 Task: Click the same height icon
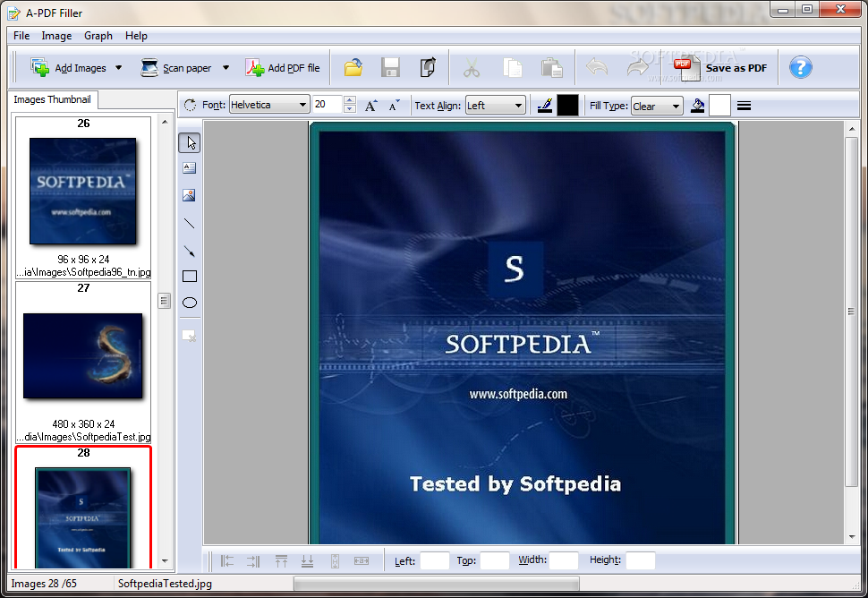tap(335, 561)
